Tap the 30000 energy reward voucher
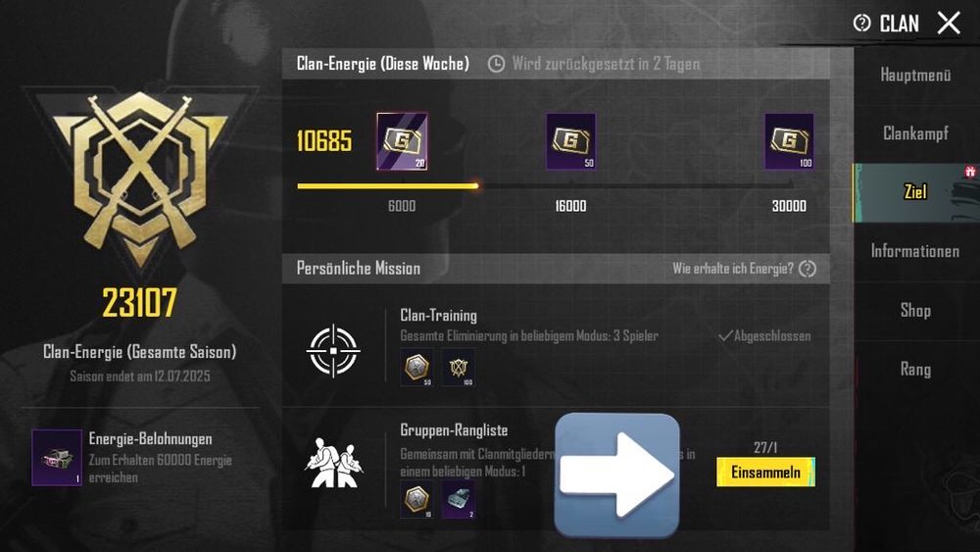The height and width of the screenshot is (552, 980). pyautogui.click(x=789, y=141)
